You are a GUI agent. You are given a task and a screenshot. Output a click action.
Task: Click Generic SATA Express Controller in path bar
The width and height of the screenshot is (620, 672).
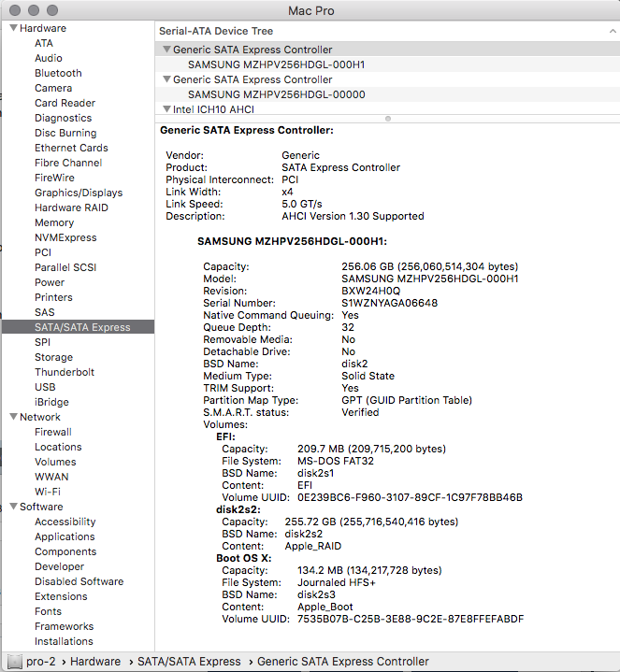coord(343,662)
